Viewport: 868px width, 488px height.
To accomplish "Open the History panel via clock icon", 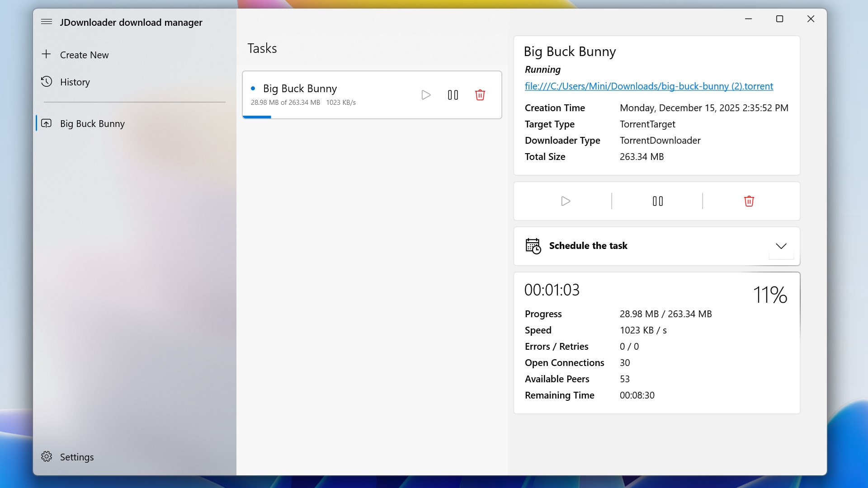I will click(47, 82).
